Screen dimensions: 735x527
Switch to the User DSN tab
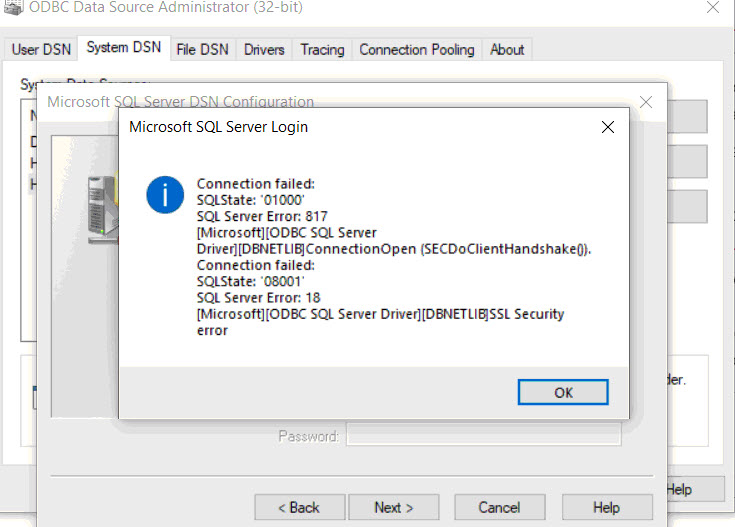[x=41, y=49]
